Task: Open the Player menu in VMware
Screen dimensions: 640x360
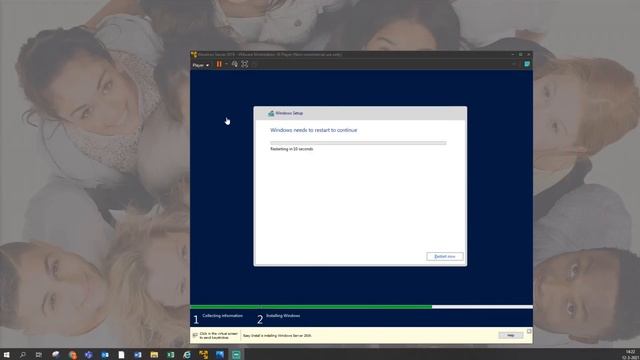Action: (x=200, y=65)
